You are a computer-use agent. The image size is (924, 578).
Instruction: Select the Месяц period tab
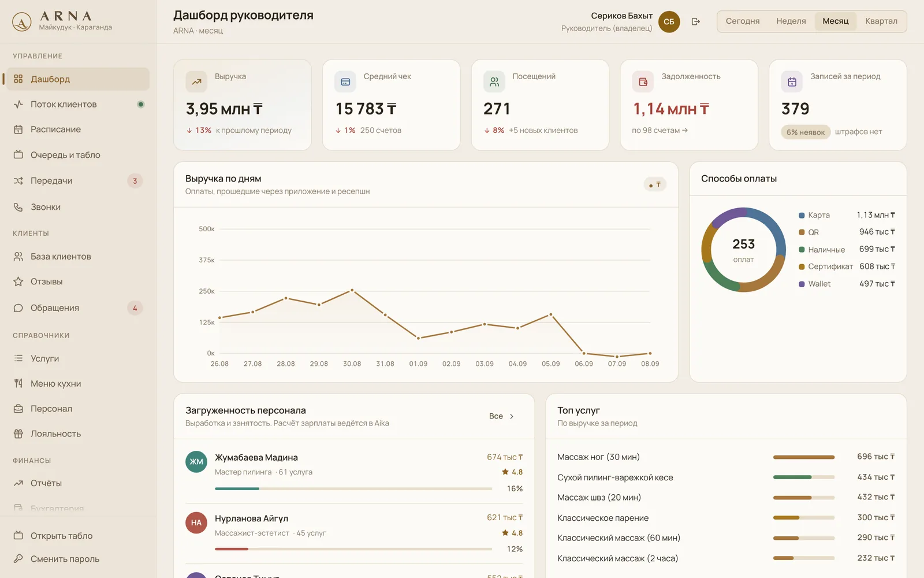(836, 21)
